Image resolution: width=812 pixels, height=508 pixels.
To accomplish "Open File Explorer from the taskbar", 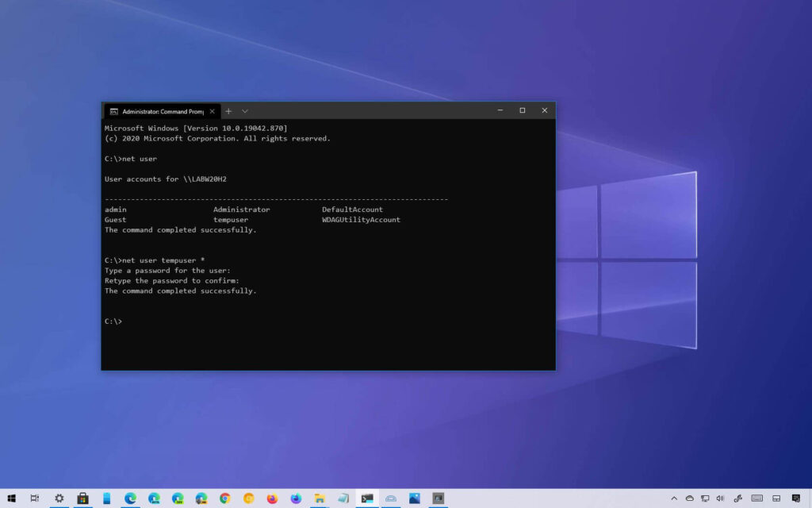I will 320,498.
